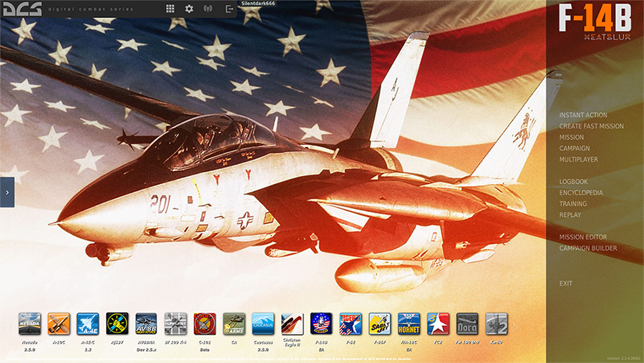
Task: Select the F-14B Tomcat module icon
Action: point(321,324)
